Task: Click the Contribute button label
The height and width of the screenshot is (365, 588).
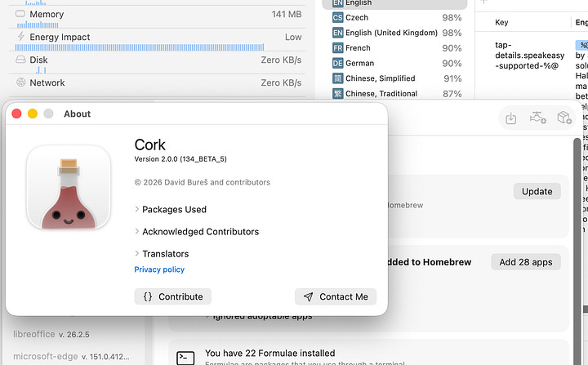Action: (180, 296)
